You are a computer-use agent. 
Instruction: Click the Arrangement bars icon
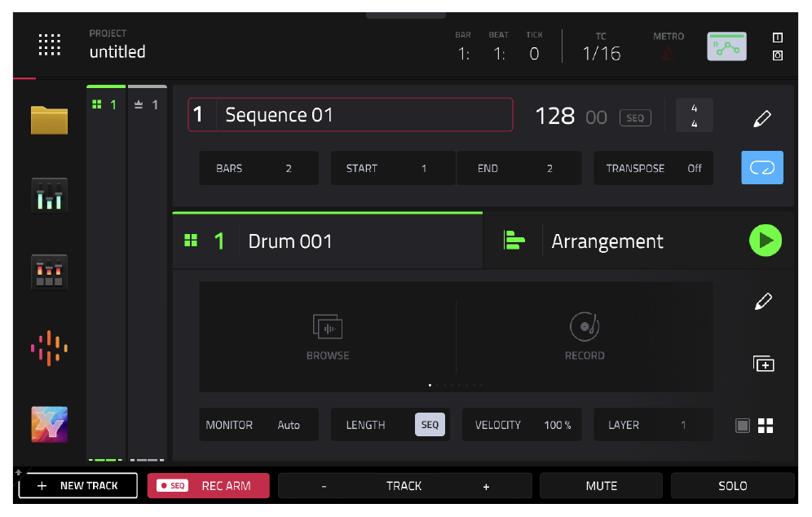pyautogui.click(x=514, y=241)
